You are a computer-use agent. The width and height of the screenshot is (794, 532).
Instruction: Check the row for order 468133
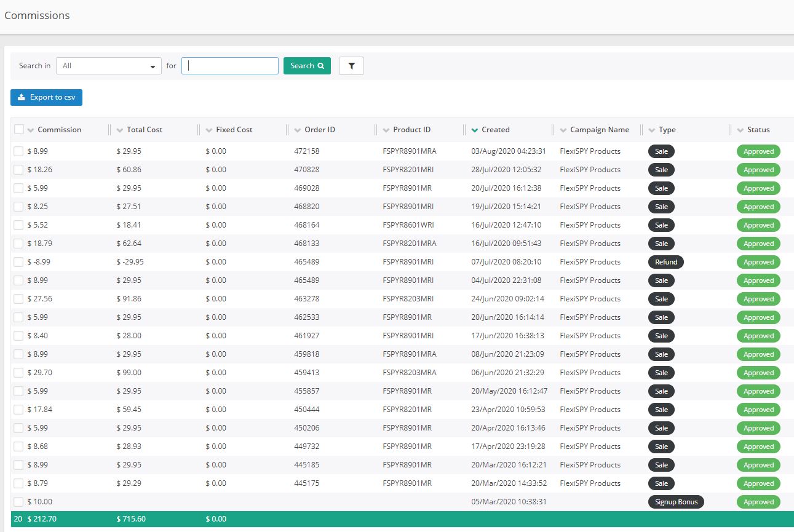coord(18,244)
